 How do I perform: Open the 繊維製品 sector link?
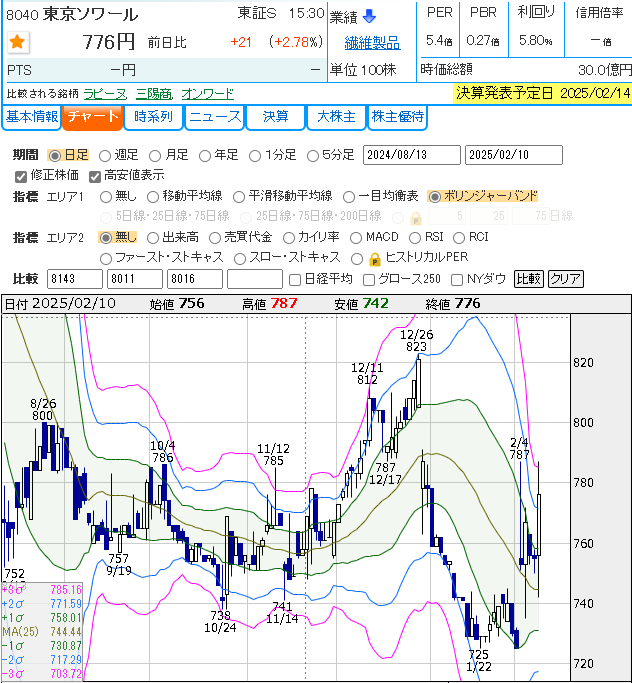[372, 43]
